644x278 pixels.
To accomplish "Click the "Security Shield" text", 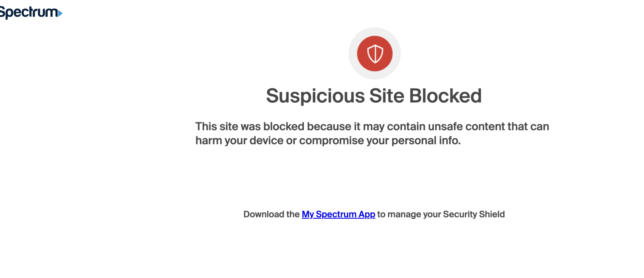I will point(474,214).
